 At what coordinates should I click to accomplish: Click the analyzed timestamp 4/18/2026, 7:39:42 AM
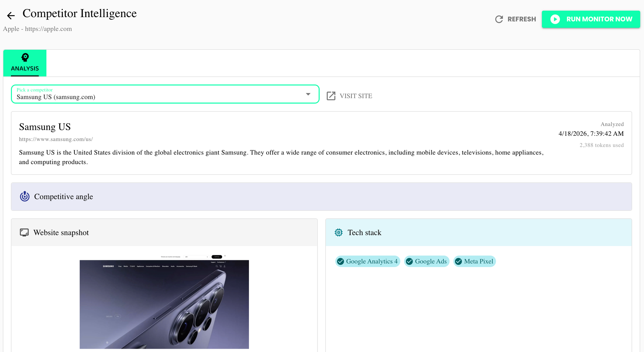pos(591,134)
